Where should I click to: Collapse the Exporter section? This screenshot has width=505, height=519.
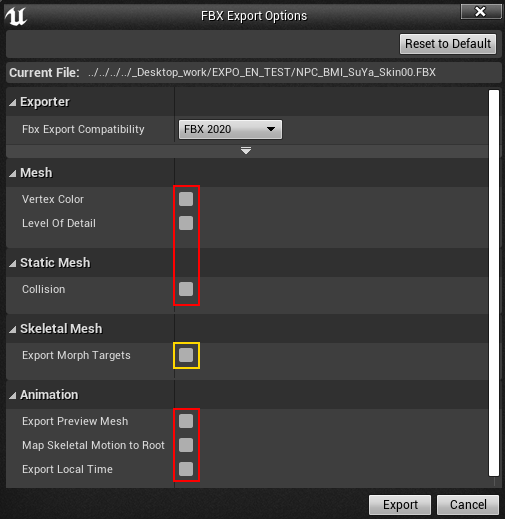[x=13, y=102]
